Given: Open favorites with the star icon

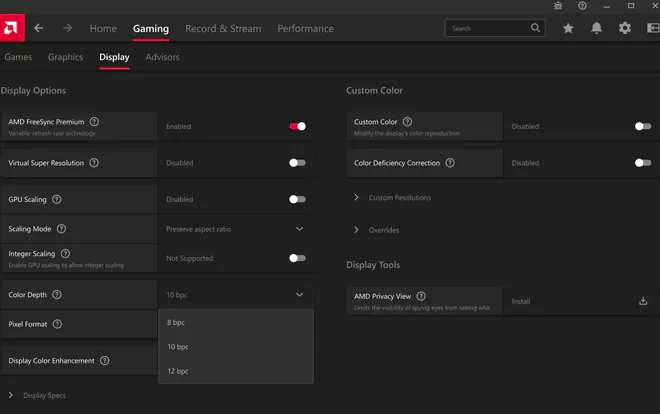Looking at the screenshot, I should (x=568, y=28).
